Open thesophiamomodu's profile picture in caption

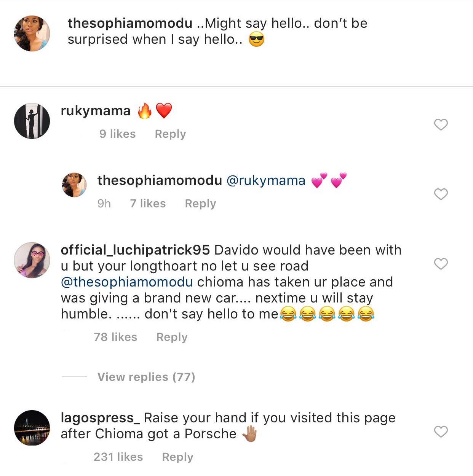click(32, 33)
